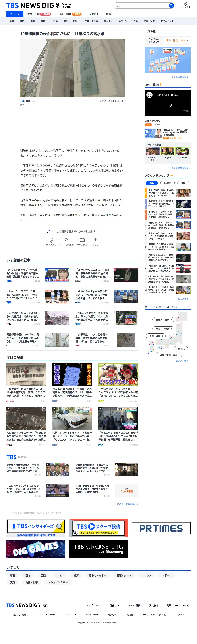Image resolution: width=197 pixels, height=644 pixels.
Task: Open the 経済 sub-navigation item
Action: [55, 21]
